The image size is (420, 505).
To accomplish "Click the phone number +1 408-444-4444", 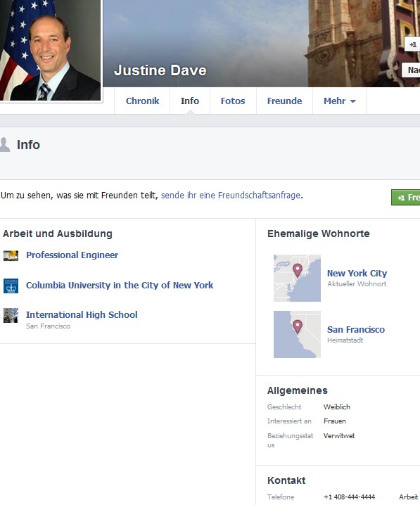I will 350,497.
